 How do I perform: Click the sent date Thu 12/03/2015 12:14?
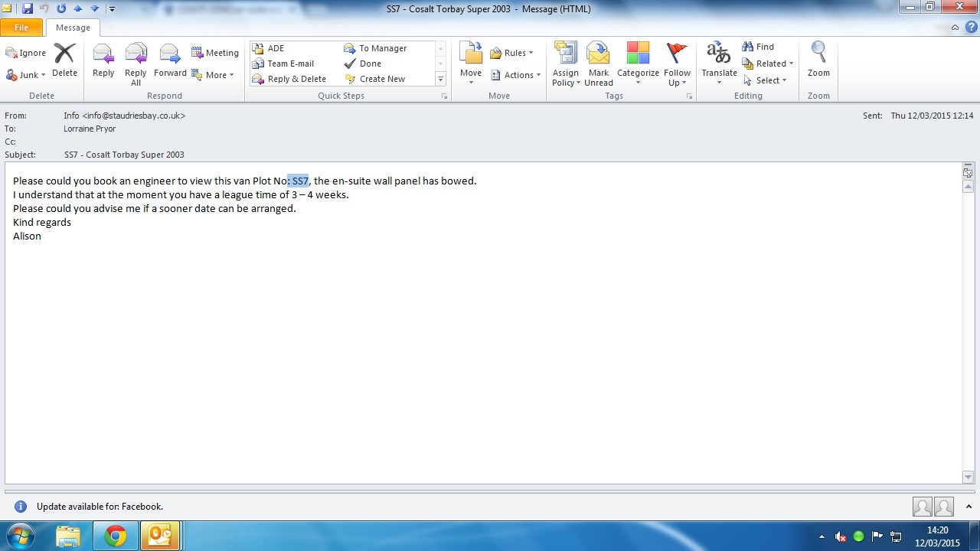coord(932,116)
